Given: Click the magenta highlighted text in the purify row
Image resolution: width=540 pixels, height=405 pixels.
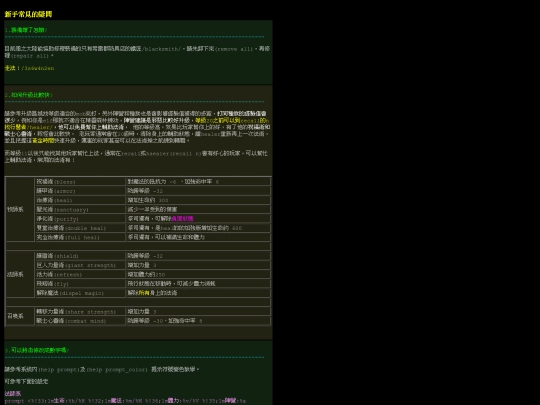Looking at the screenshot, I should click(x=182, y=219).
